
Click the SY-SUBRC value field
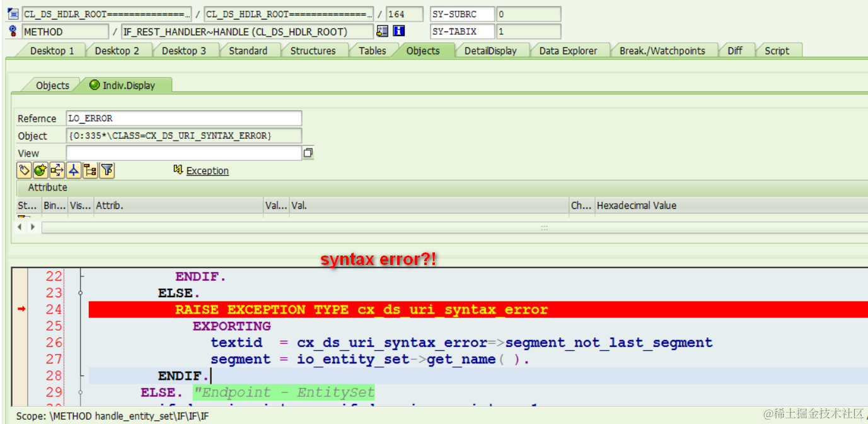528,14
